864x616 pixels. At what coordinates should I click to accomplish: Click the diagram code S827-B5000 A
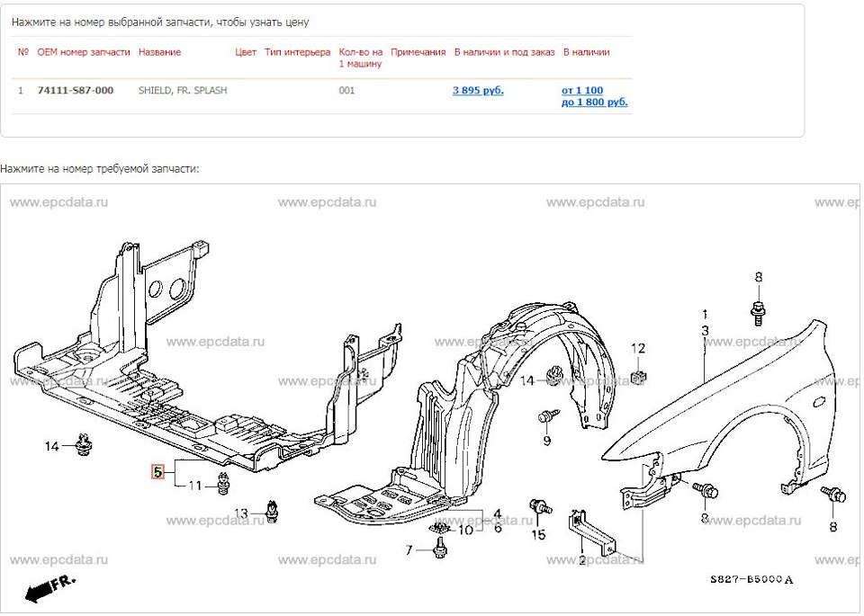click(751, 579)
